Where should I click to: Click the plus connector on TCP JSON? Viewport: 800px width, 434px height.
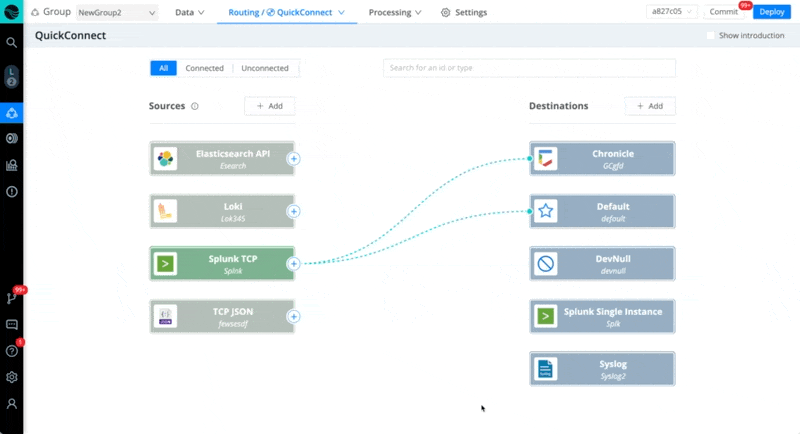[x=294, y=316]
